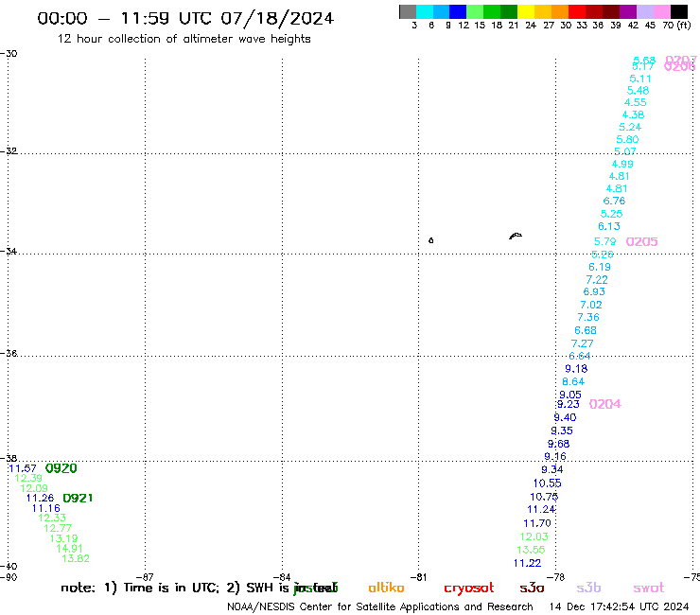
Task: Click the wave height value 9.34
Action: coord(552,470)
